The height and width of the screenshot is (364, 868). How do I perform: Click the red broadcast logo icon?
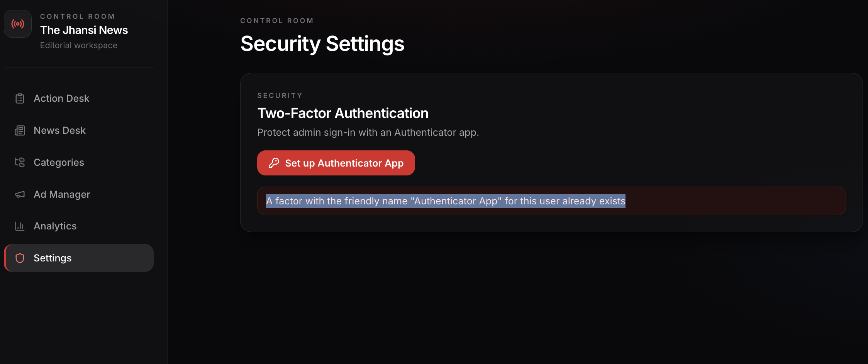pos(18,24)
